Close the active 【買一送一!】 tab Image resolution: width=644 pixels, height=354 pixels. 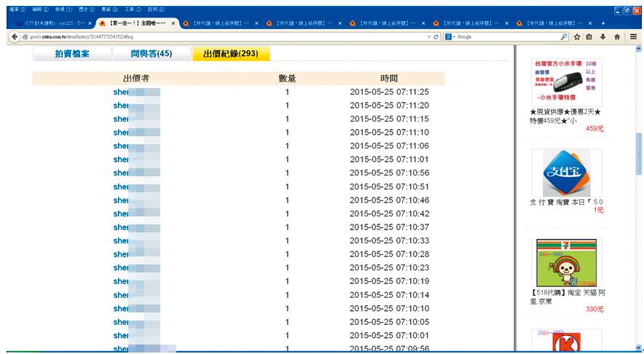pyautogui.click(x=173, y=23)
